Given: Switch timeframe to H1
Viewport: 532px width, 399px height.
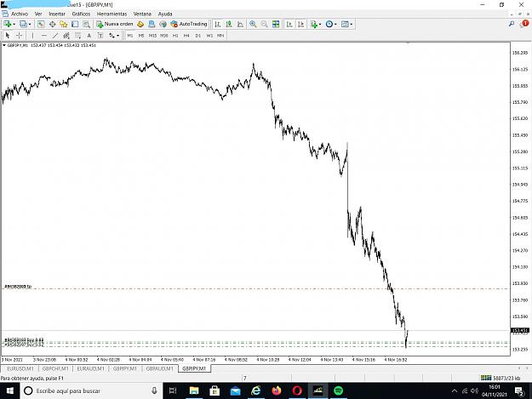Looking at the screenshot, I should click(x=175, y=35).
